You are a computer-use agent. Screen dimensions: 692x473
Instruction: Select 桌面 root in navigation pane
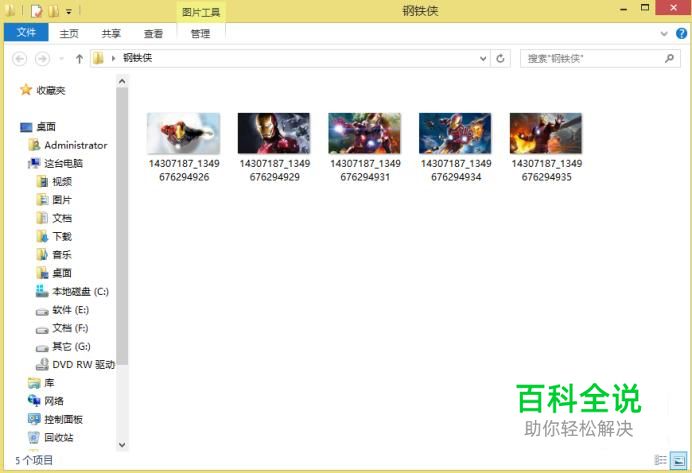pyautogui.click(x=46, y=127)
